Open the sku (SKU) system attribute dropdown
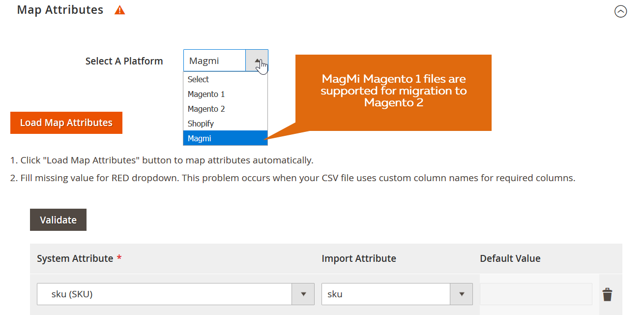This screenshot has height=315, width=644. [176, 294]
